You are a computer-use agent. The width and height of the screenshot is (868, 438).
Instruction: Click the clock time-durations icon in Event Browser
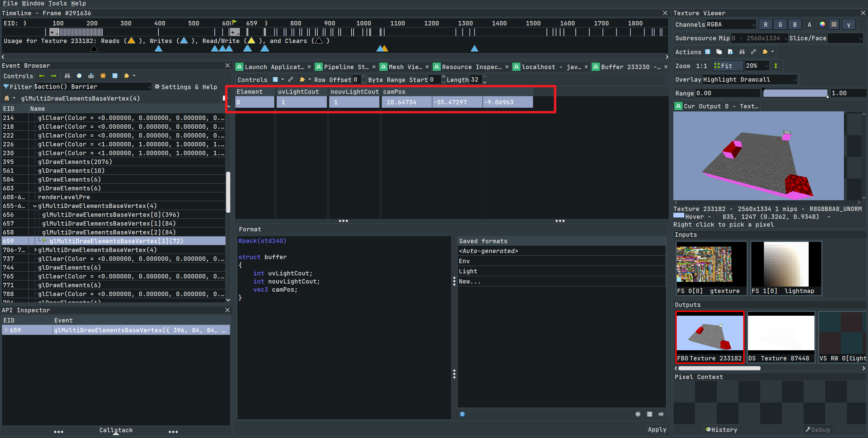79,76
